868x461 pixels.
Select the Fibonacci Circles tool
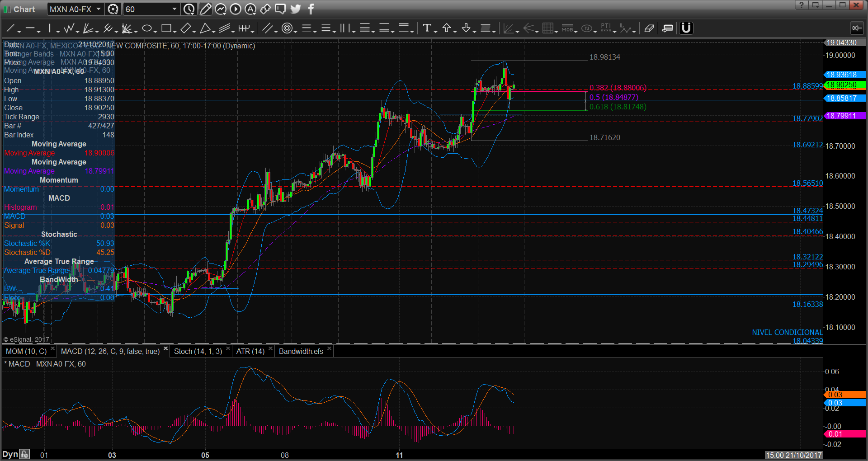point(287,28)
